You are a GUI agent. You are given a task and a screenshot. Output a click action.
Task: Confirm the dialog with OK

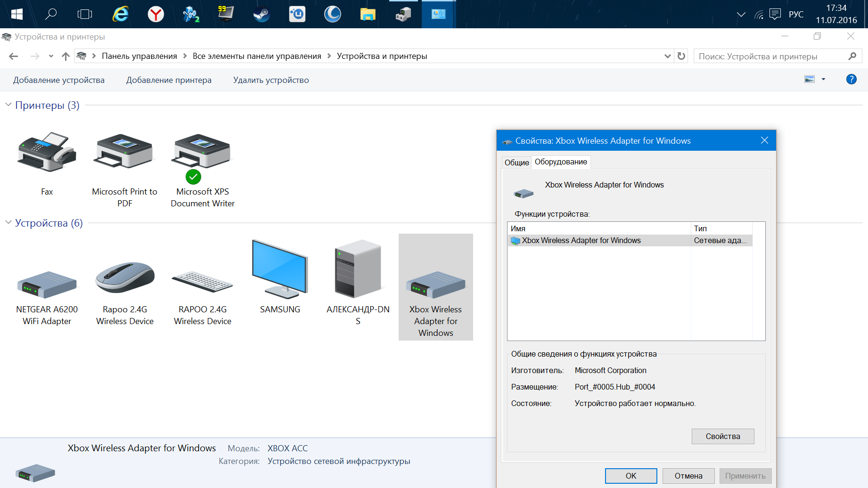(631, 476)
